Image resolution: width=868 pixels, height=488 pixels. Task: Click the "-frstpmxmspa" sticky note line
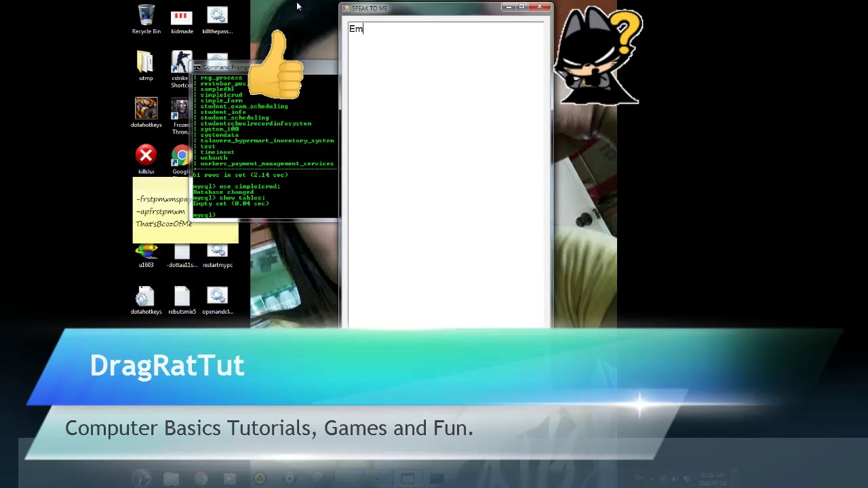click(162, 199)
